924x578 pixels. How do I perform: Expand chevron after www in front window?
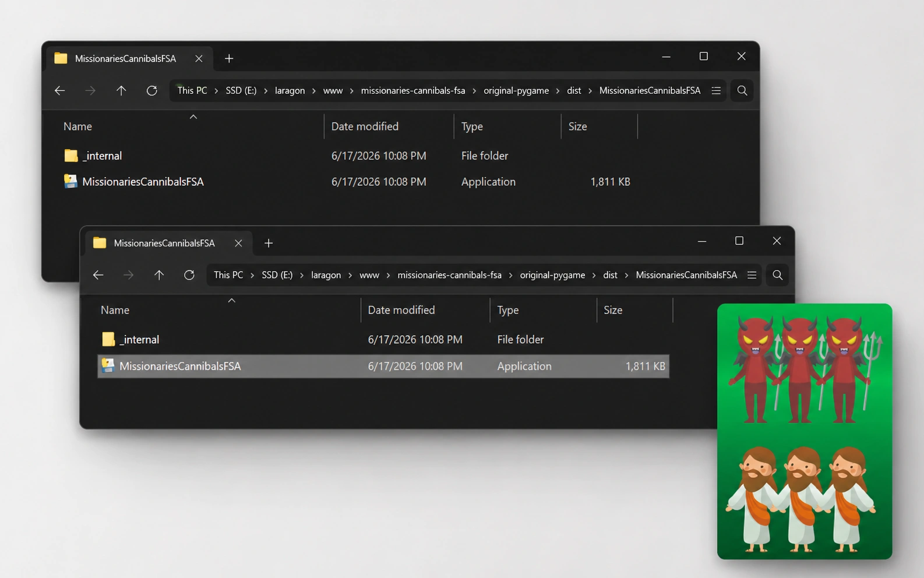[388, 276]
